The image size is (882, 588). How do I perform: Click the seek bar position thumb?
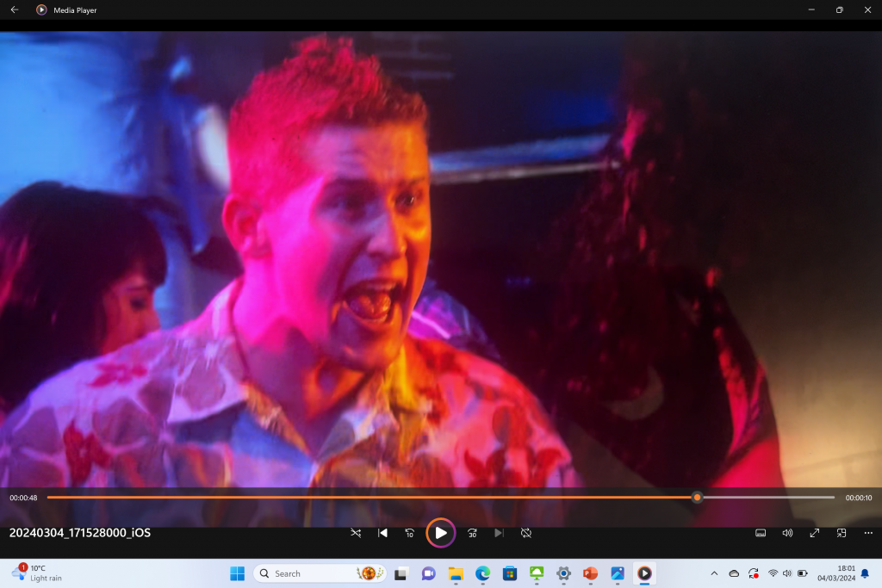697,498
